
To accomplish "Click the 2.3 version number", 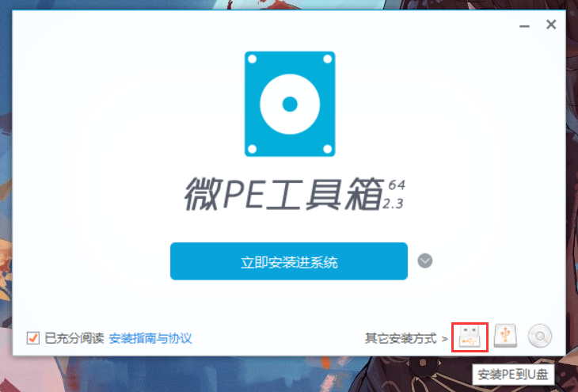I will coord(393,204).
